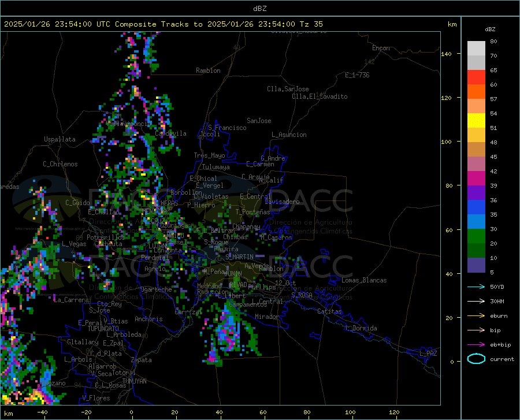The width and height of the screenshot is (520, 420).
Task: Click the S_MARTIN city label
Action: point(239,257)
